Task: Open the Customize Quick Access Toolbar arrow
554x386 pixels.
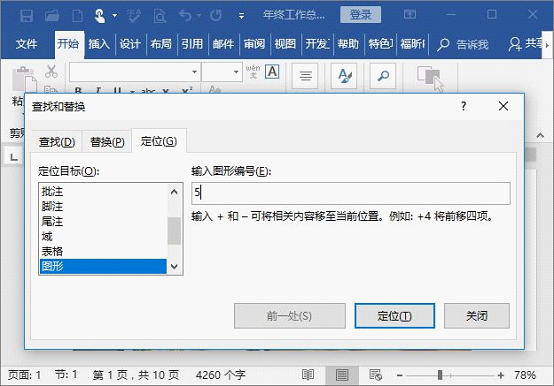Action: [x=241, y=16]
